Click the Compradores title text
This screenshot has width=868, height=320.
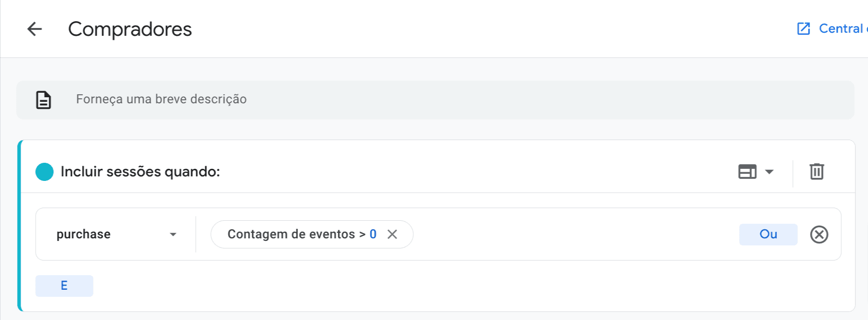pos(130,29)
